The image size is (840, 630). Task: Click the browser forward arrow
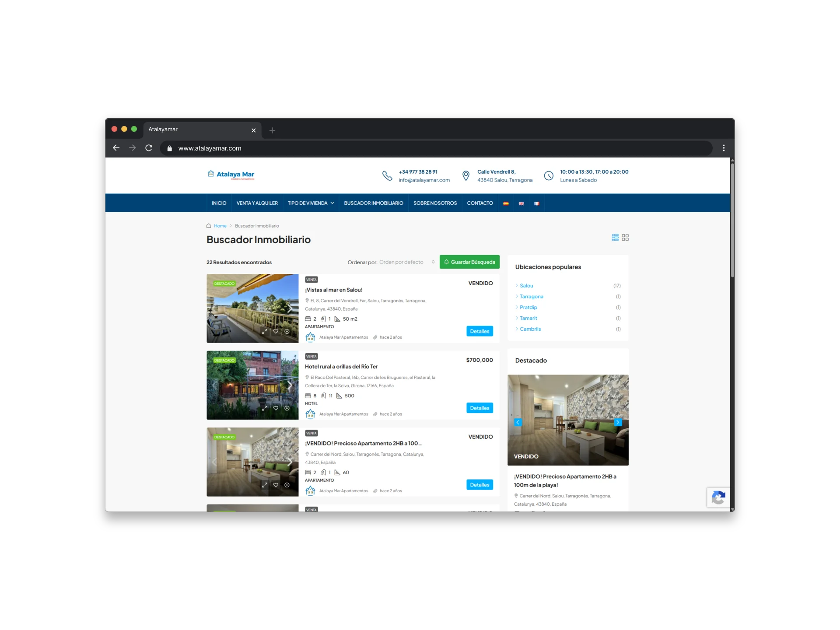(x=133, y=148)
